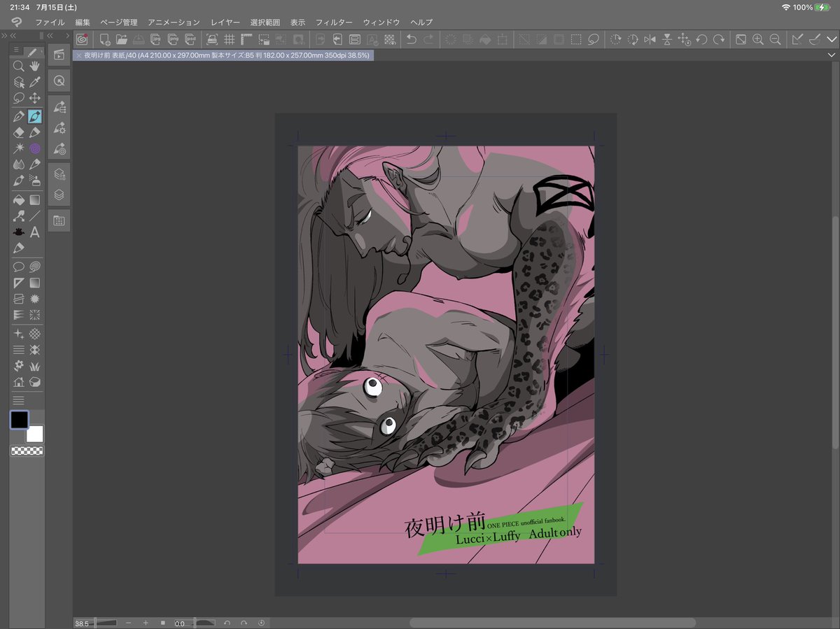
Task: Select the Magnifier zoom tool
Action: pyautogui.click(x=19, y=66)
